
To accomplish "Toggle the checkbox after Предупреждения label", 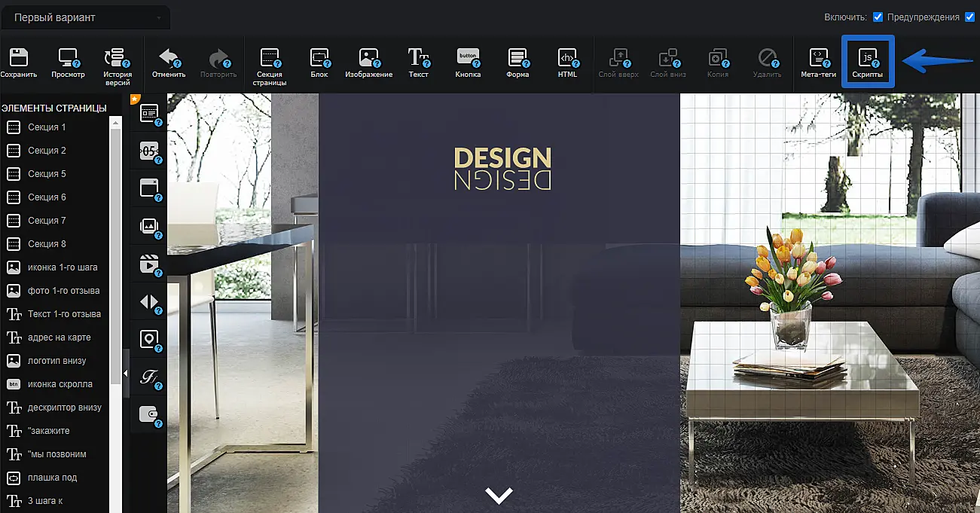I will point(969,17).
